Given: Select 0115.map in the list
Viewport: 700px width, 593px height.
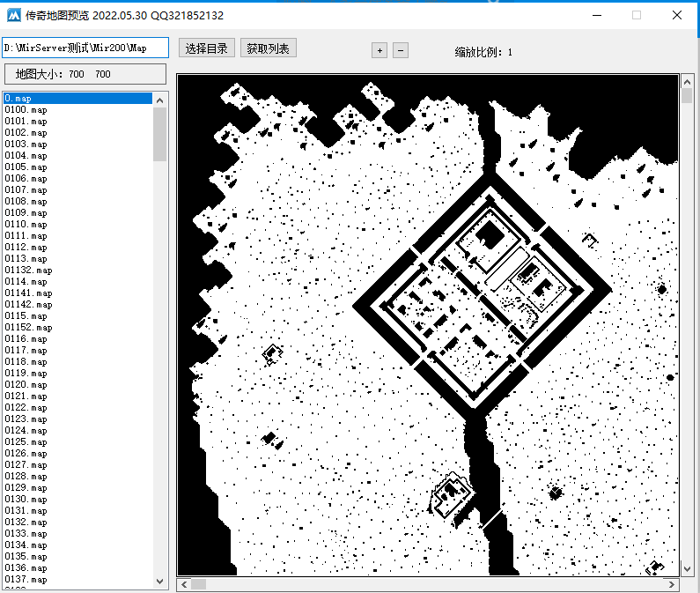Looking at the screenshot, I should click(x=77, y=316).
